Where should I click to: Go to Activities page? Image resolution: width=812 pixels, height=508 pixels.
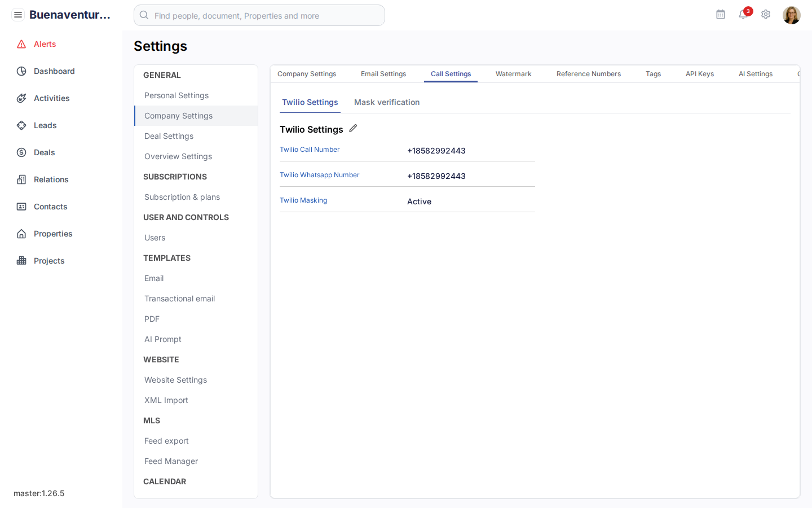point(52,98)
